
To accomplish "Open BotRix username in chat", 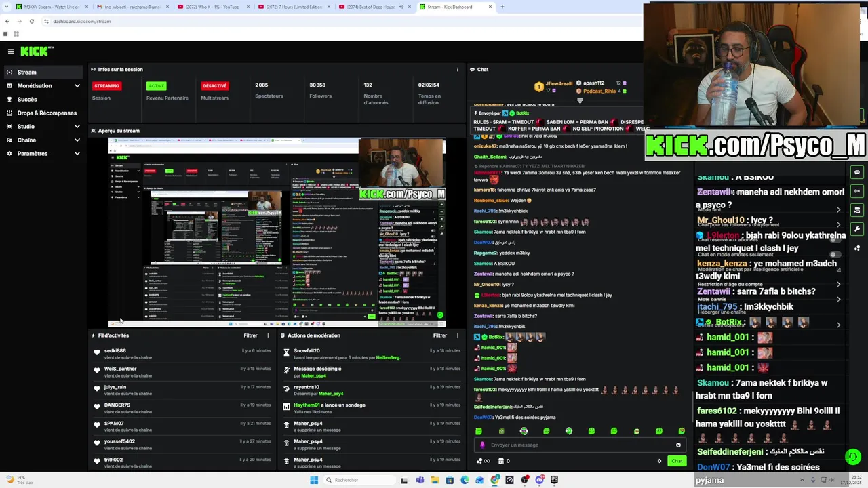I will [x=496, y=337].
